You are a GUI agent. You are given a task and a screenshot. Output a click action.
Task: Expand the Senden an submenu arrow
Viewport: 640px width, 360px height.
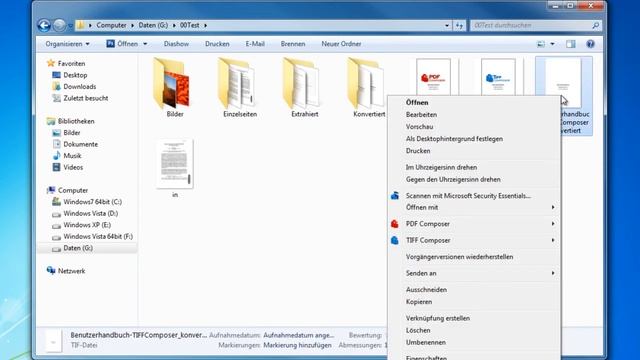click(553, 273)
